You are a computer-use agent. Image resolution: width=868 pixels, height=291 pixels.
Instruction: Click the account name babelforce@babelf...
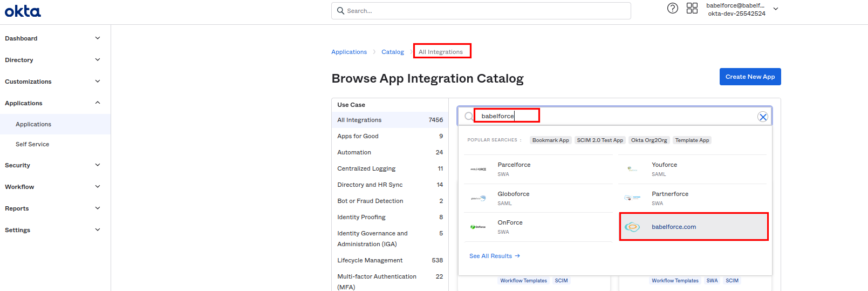point(735,5)
